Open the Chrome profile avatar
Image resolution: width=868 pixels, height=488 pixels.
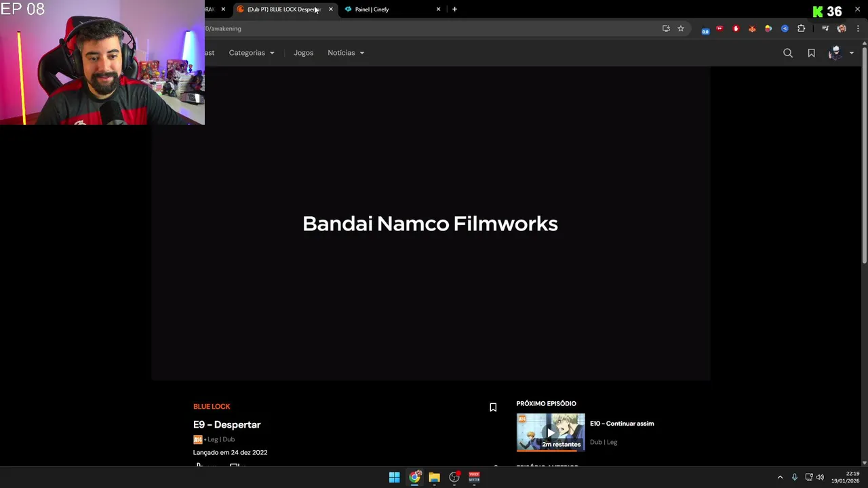pyautogui.click(x=842, y=28)
